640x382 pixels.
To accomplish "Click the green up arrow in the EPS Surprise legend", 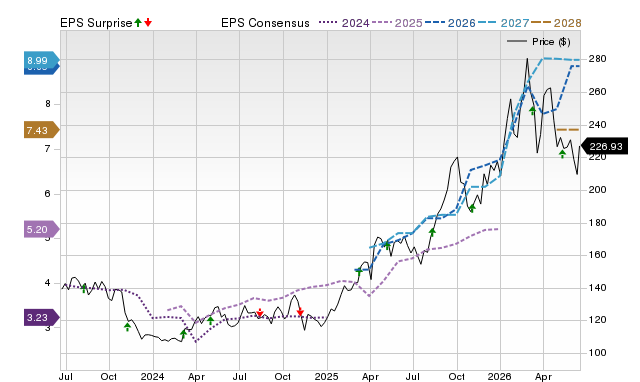I will pos(138,22).
